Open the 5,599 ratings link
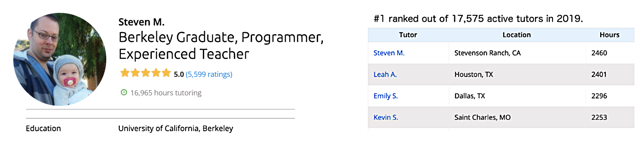This screenshot has height=161, width=644. click(x=209, y=74)
